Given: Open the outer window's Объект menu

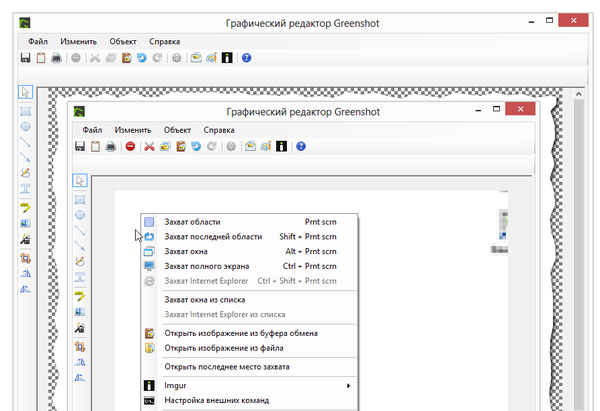Looking at the screenshot, I should (123, 41).
